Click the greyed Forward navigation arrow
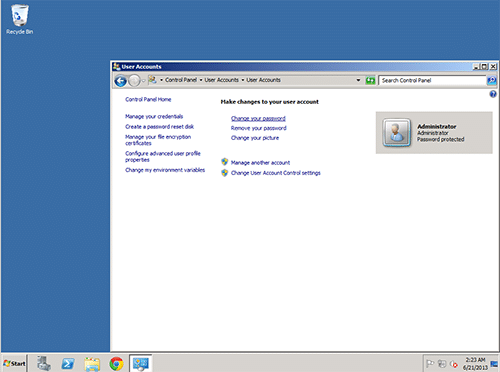500x372 pixels. (134, 81)
